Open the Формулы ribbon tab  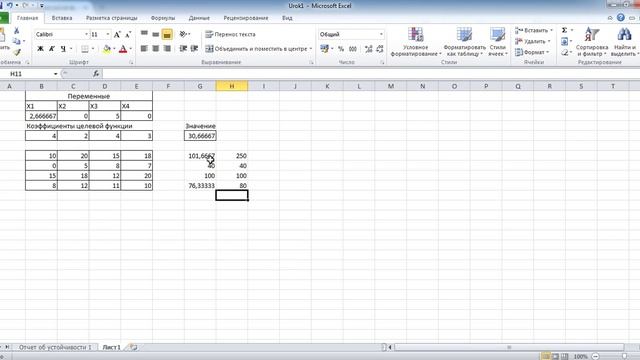pos(162,18)
